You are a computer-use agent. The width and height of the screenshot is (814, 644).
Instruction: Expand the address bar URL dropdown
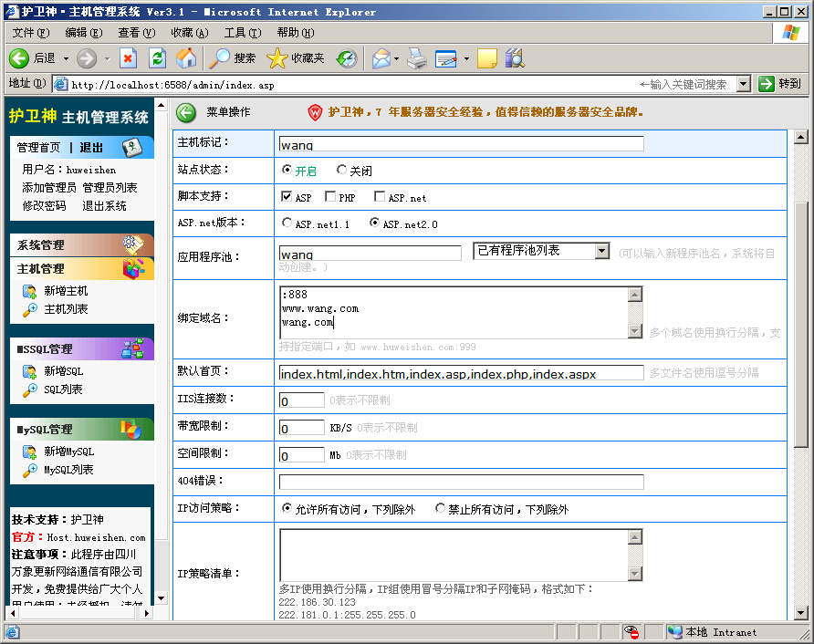(x=743, y=84)
